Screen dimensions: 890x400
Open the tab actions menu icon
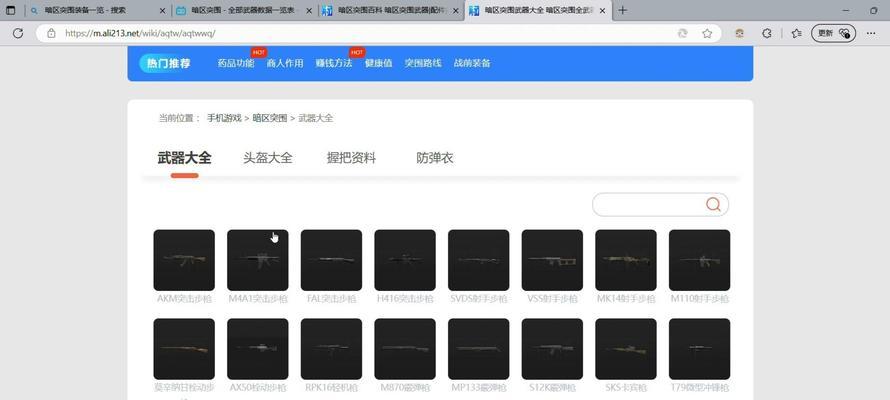coord(10,10)
